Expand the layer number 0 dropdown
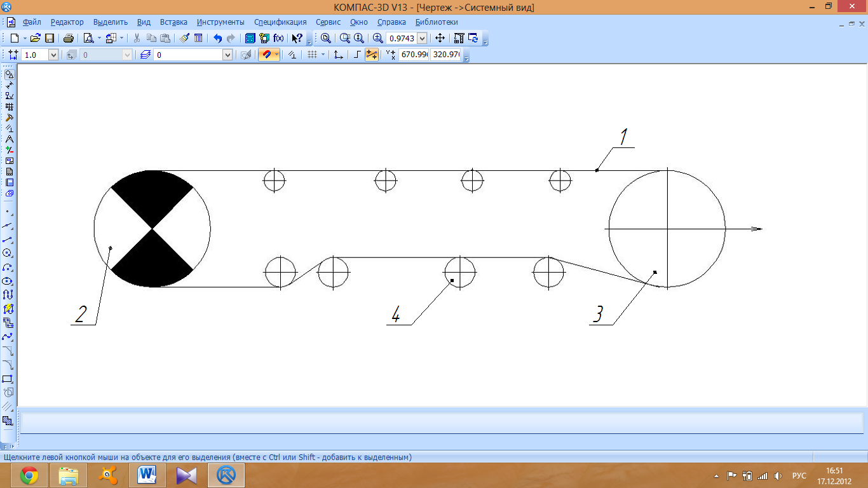The height and width of the screenshot is (488, 868). click(x=227, y=55)
